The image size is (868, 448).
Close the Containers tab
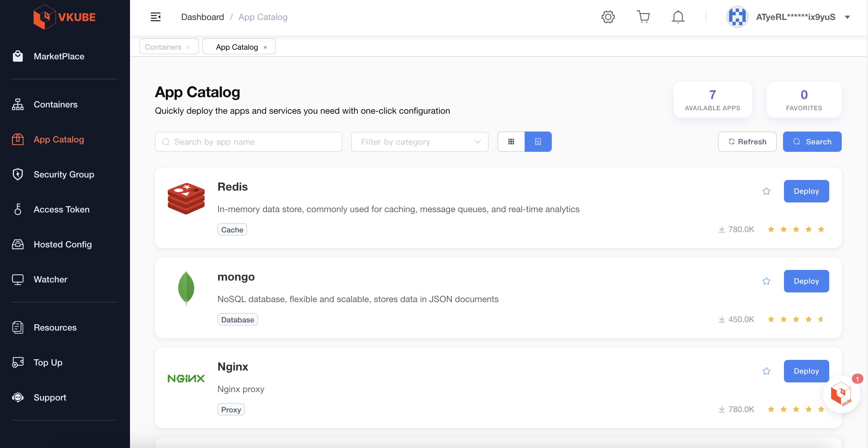tap(189, 47)
